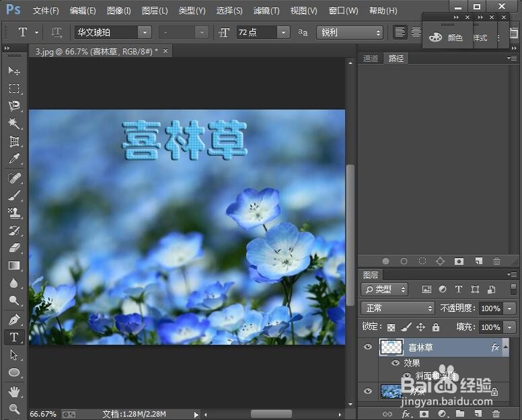Image resolution: width=522 pixels, height=420 pixels.
Task: Open the 填充 fill dropdown arrow
Action: pos(510,327)
